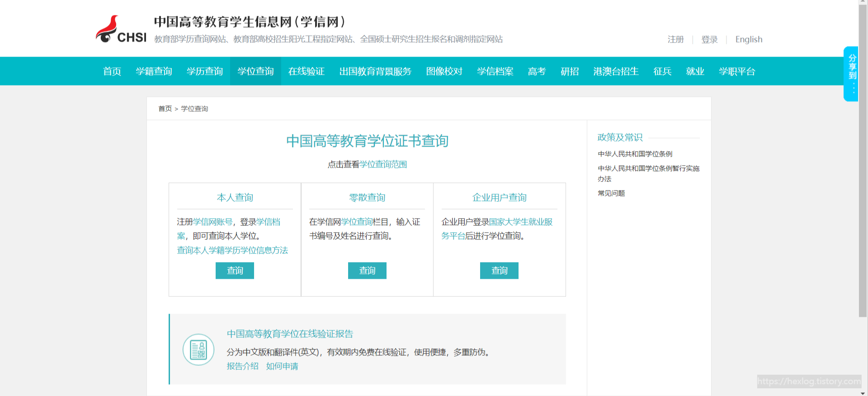Open 在线验证 navigation item
Viewport: 868px width, 396px height.
click(307, 71)
